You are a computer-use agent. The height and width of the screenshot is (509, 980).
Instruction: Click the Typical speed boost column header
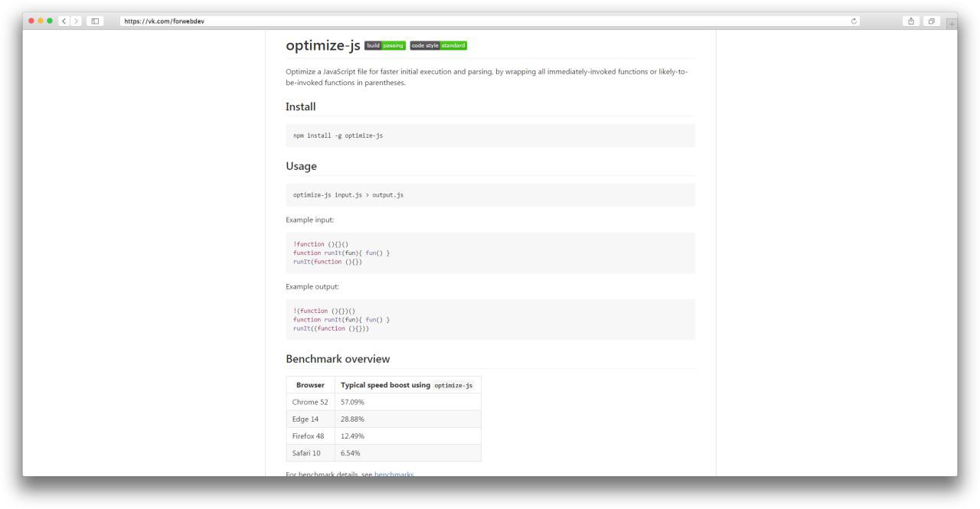(x=407, y=385)
